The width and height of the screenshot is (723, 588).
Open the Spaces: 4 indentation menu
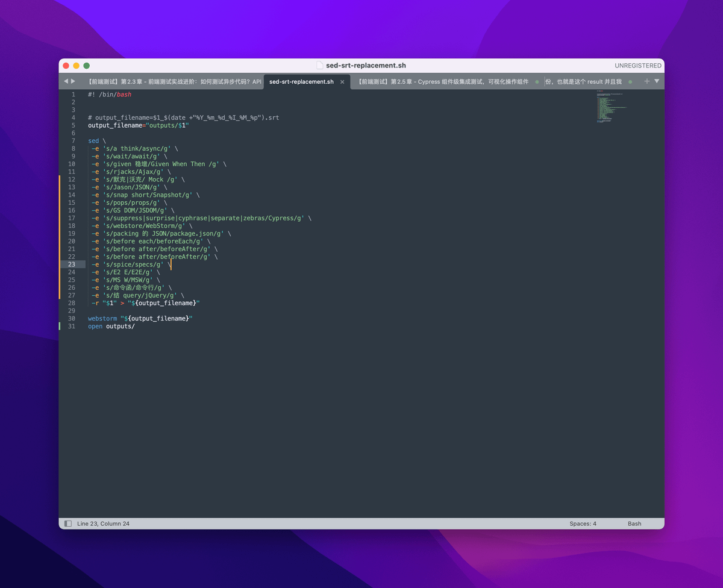coord(583,524)
